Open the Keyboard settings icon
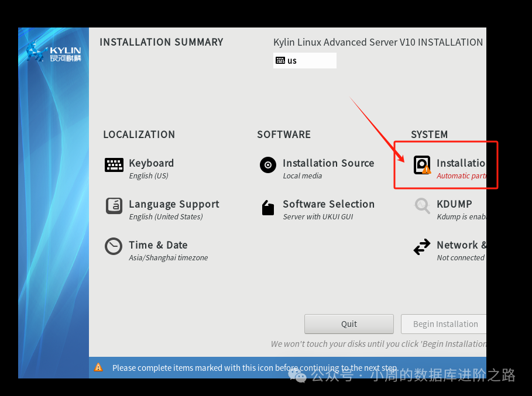Screen dimensions: 532x396 pos(114,165)
